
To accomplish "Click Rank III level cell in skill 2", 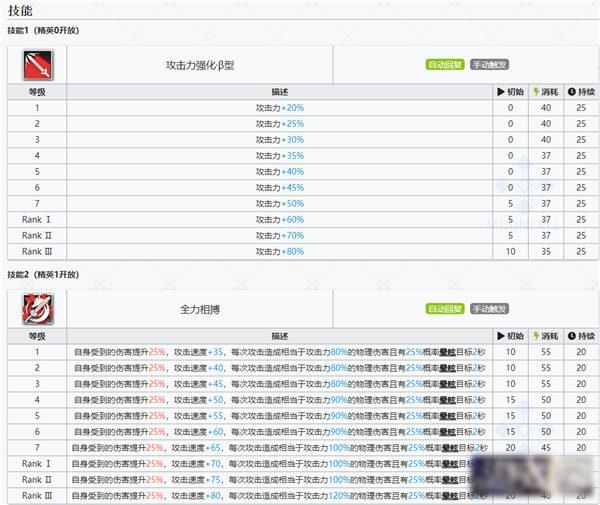I will point(37,496).
